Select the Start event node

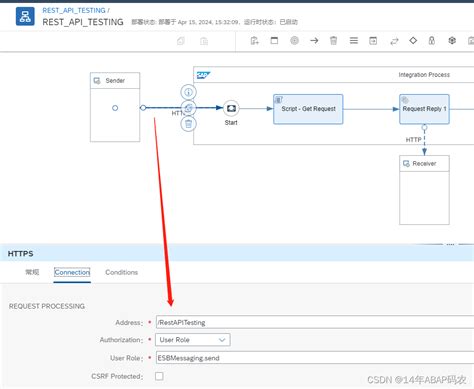231,108
